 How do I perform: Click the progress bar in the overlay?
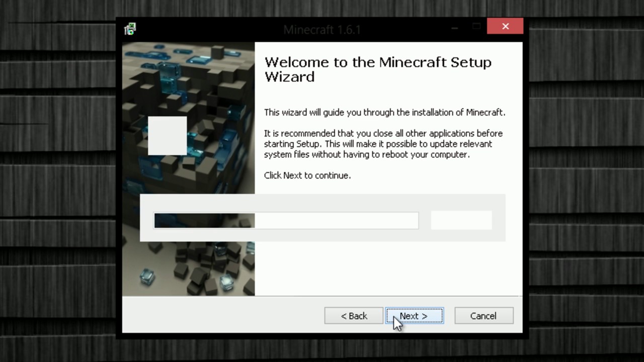click(x=286, y=220)
